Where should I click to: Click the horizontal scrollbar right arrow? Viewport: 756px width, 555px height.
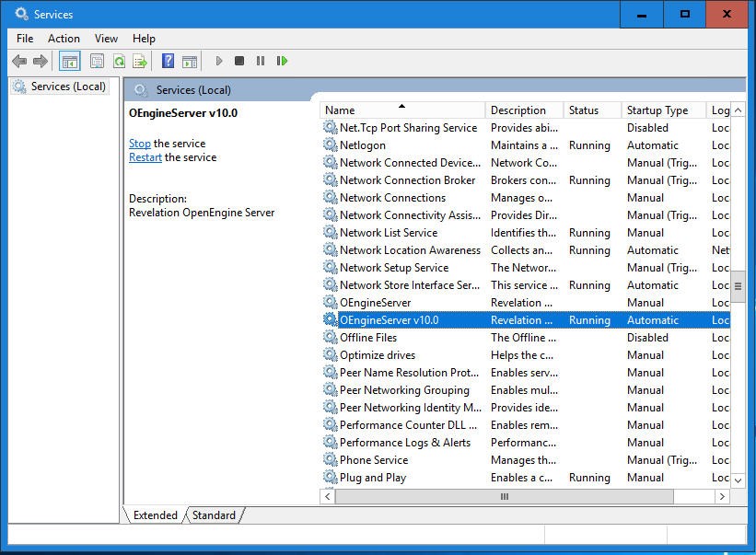pyautogui.click(x=722, y=496)
